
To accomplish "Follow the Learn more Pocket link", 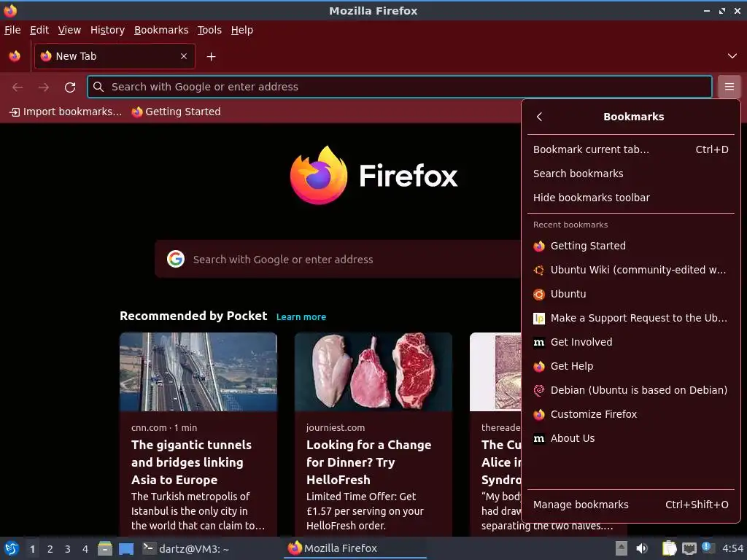I will [301, 317].
